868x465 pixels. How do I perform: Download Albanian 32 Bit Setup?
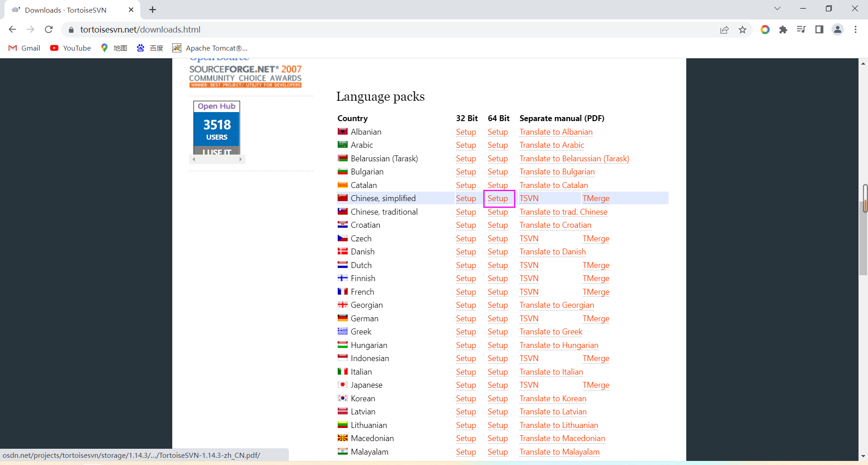[466, 132]
